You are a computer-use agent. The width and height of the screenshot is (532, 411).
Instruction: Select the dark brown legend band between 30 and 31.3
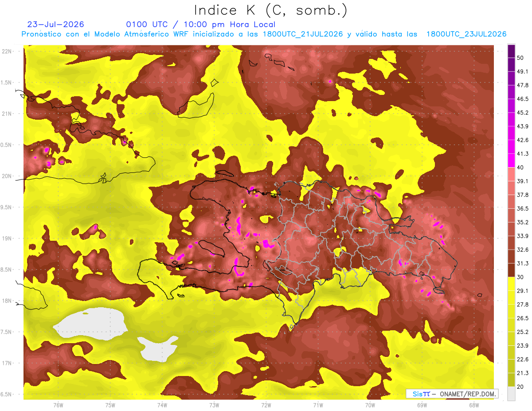tap(511, 270)
